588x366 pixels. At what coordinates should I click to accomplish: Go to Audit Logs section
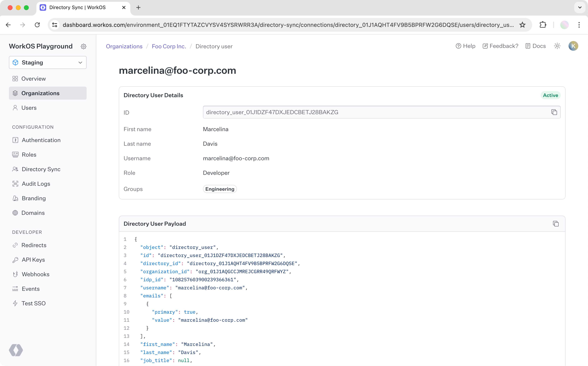[36, 184]
